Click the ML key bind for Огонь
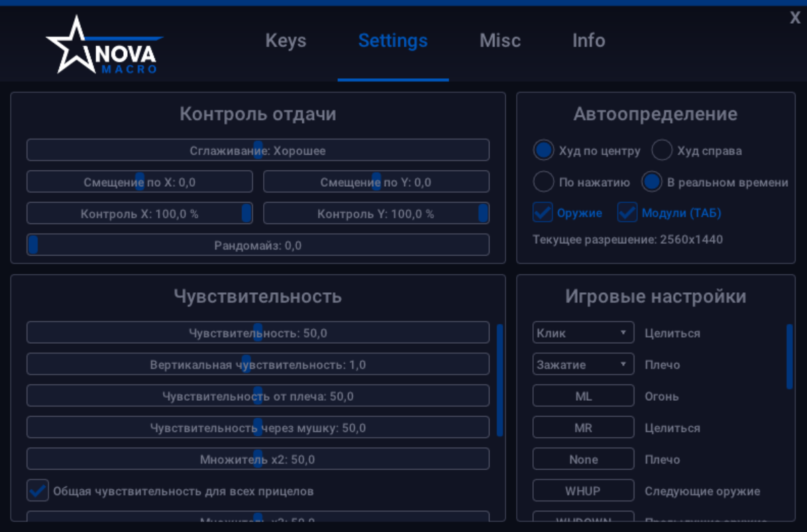The height and width of the screenshot is (532, 807). [583, 396]
